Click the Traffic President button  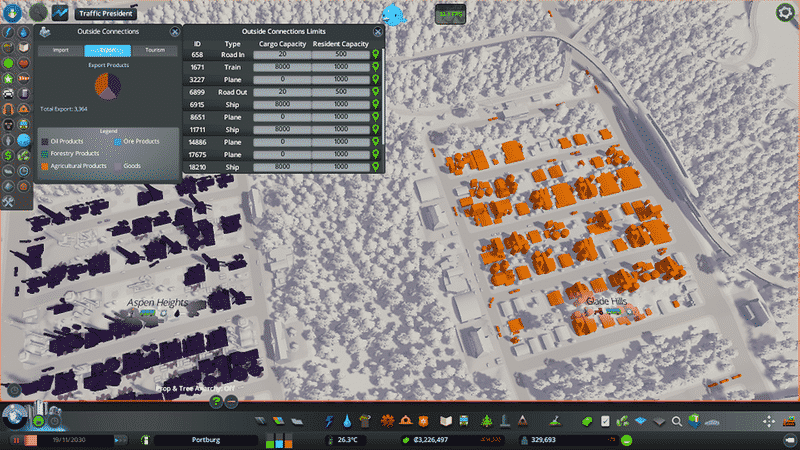click(105, 14)
